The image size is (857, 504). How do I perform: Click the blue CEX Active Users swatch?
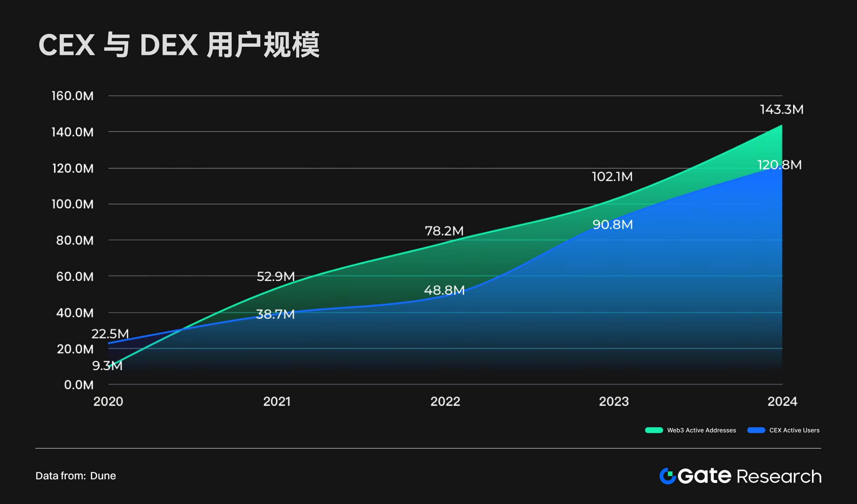pyautogui.click(x=756, y=430)
